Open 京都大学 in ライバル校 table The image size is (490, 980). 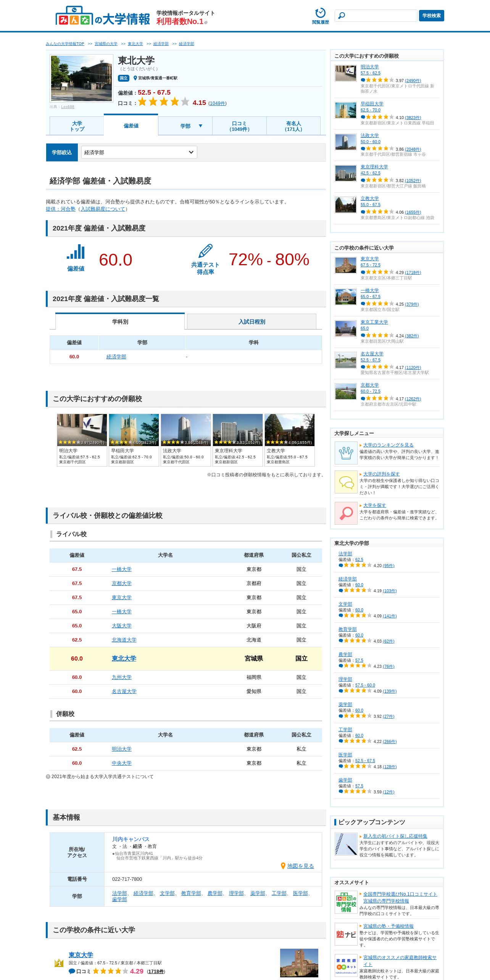121,583
